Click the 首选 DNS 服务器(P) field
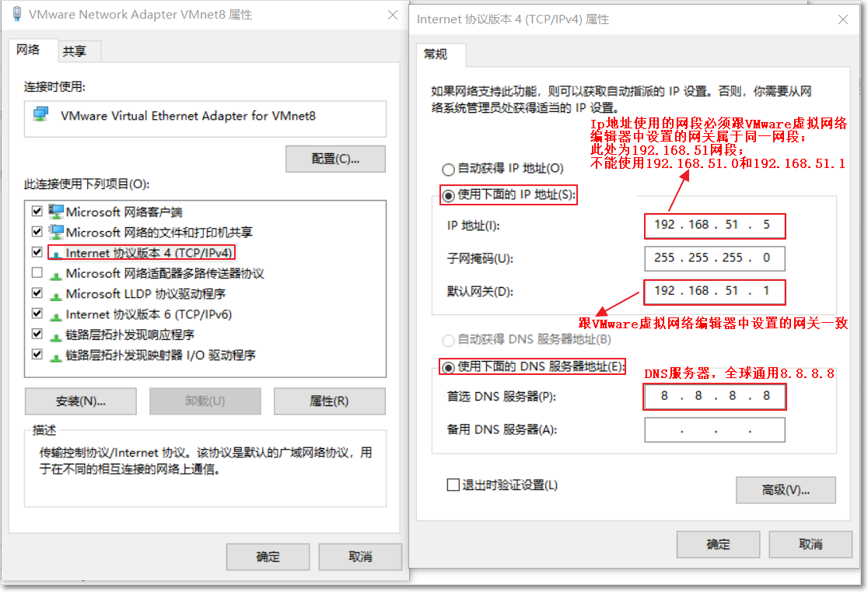Viewport: 868px width, 592px height. click(x=715, y=397)
